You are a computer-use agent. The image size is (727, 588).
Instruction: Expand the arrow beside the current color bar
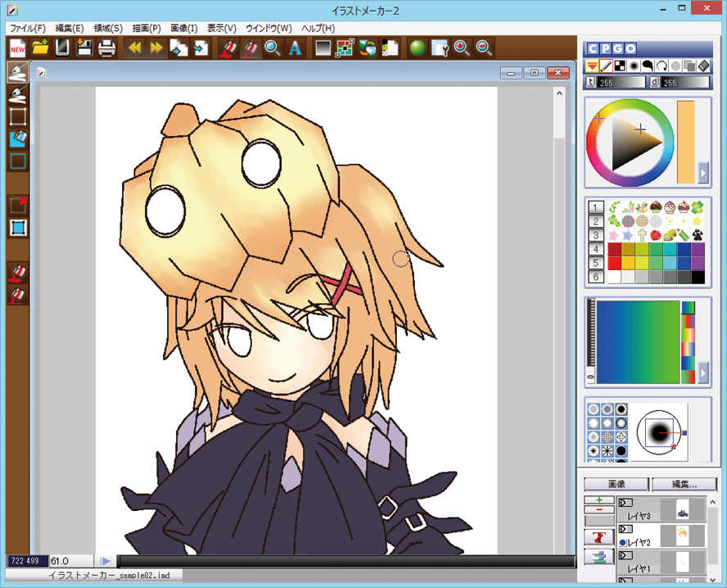click(x=702, y=173)
